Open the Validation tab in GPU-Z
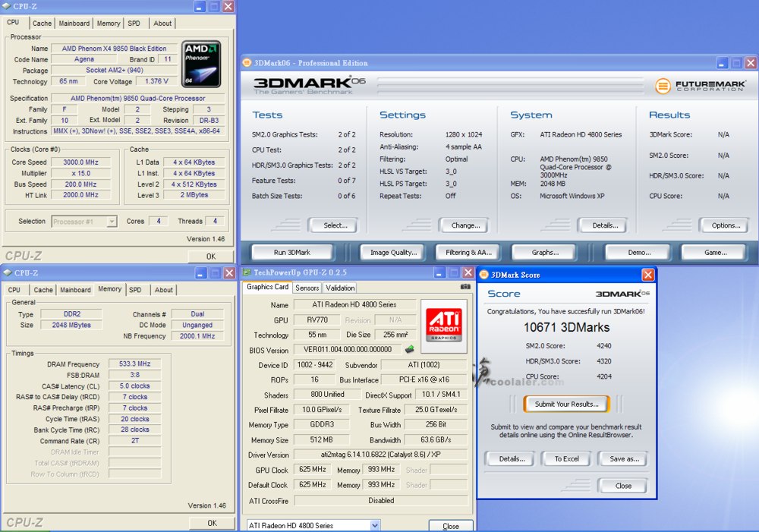Viewport: 759px width, 532px height. [x=340, y=288]
